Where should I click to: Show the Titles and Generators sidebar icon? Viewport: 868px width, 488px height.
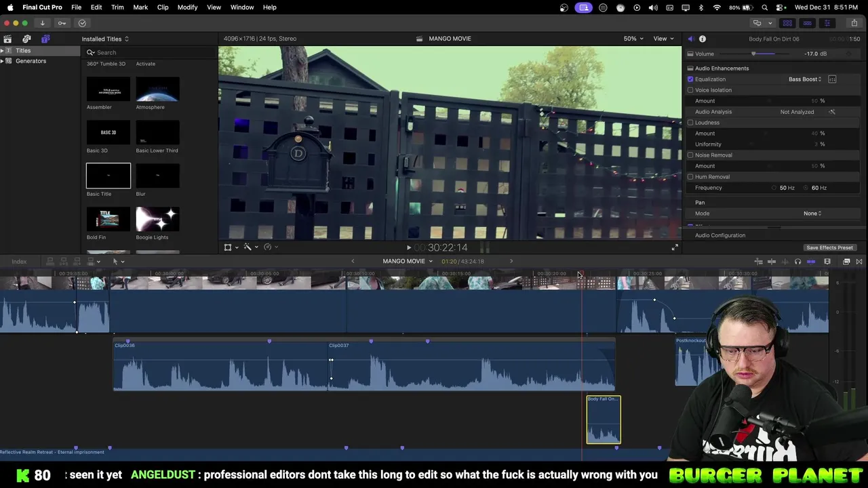tap(45, 39)
